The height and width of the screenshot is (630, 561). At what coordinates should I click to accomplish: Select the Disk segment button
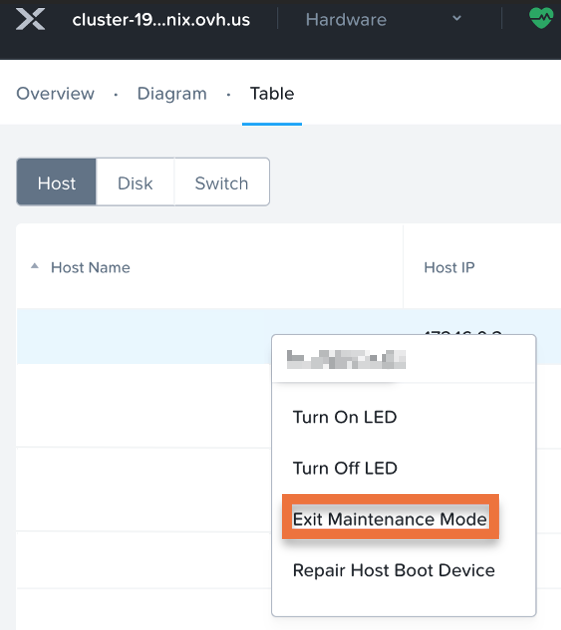point(135,182)
